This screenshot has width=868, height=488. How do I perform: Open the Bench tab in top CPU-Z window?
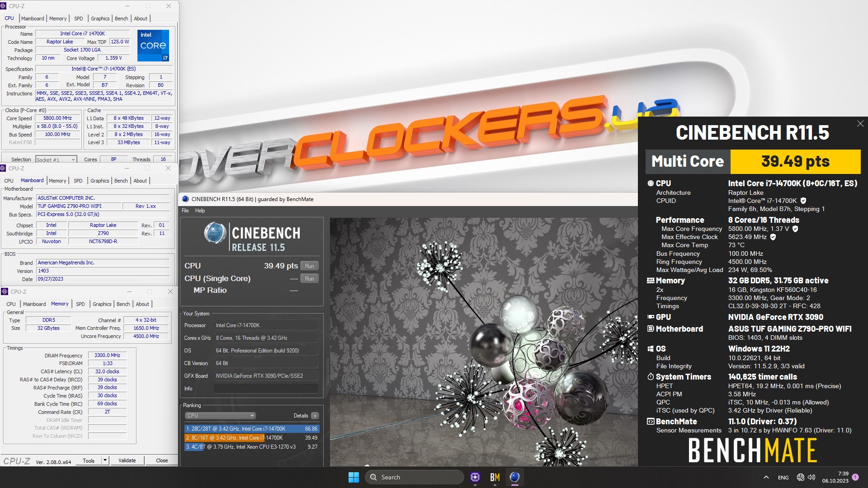click(x=121, y=19)
